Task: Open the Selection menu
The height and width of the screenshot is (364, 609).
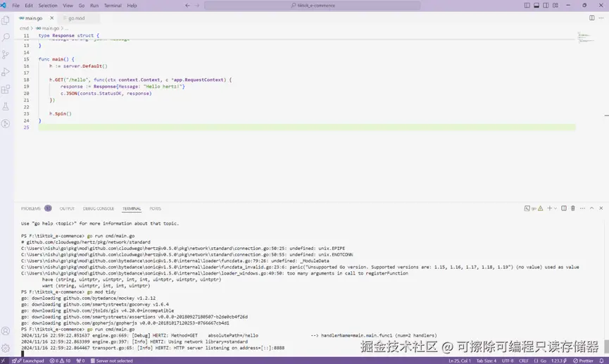Action: pyautogui.click(x=48, y=6)
